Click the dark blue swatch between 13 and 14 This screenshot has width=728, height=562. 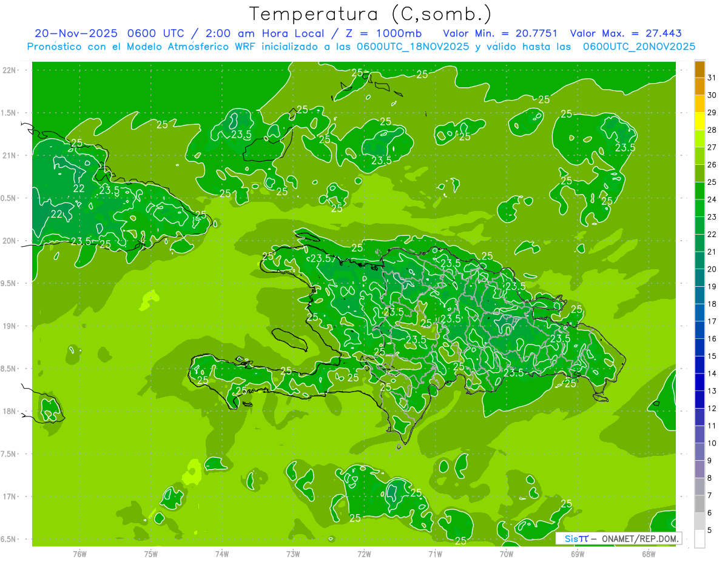pyautogui.click(x=699, y=383)
